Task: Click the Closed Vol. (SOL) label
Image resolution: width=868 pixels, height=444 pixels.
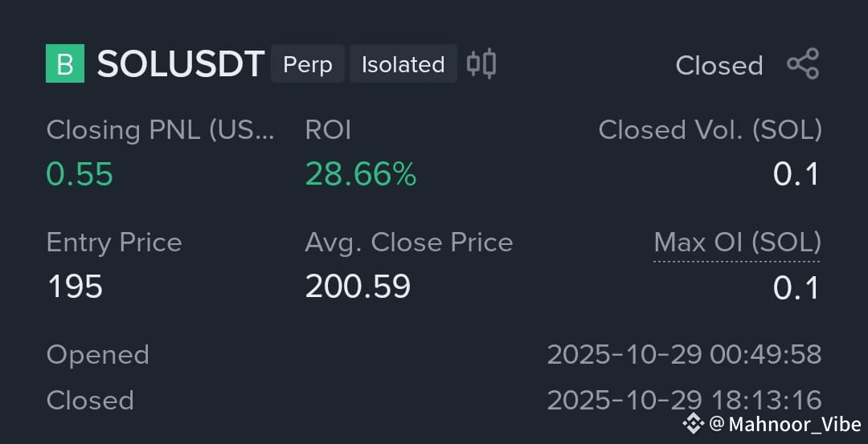Action: [710, 131]
